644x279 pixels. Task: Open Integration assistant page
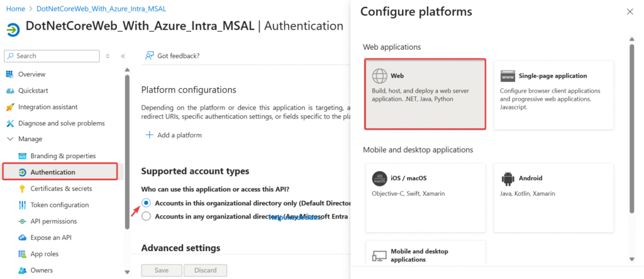48,107
